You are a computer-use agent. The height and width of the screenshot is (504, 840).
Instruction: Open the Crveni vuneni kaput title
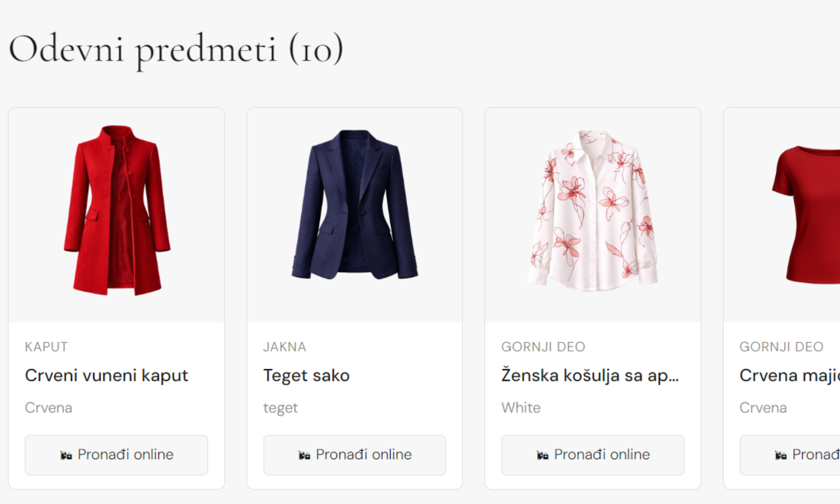pos(106,375)
